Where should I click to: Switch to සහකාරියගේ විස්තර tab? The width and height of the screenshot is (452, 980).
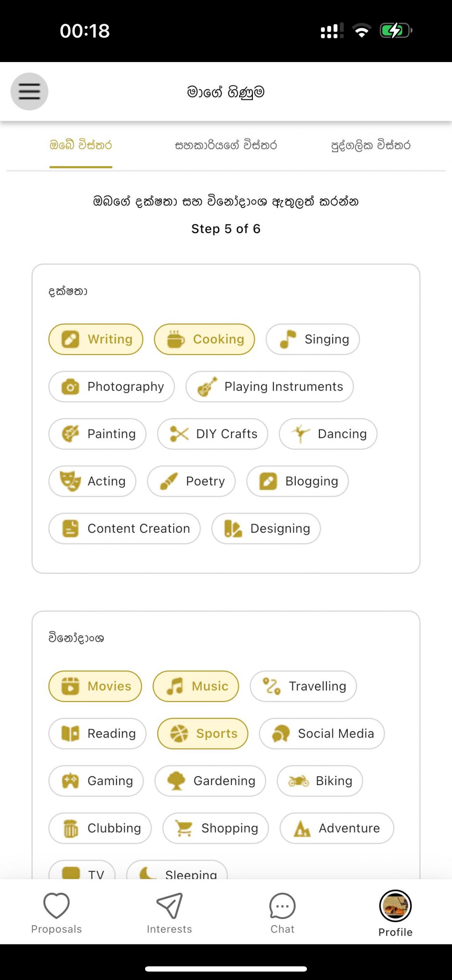(226, 145)
